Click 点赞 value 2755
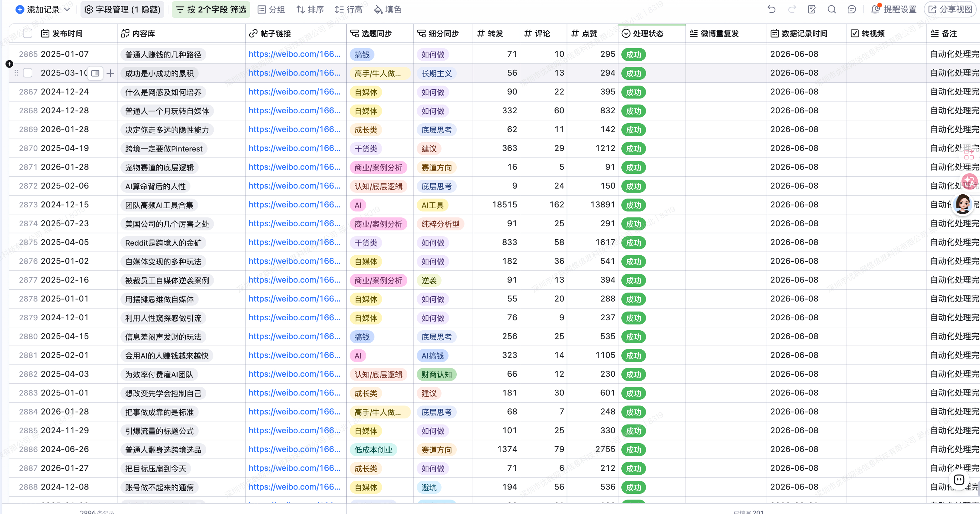Screen dimensions: 980x514 605,449
